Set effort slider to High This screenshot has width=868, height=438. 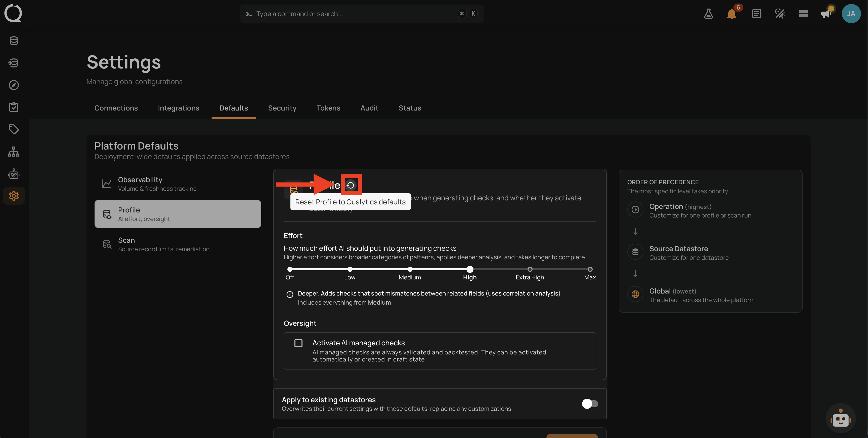(x=470, y=269)
